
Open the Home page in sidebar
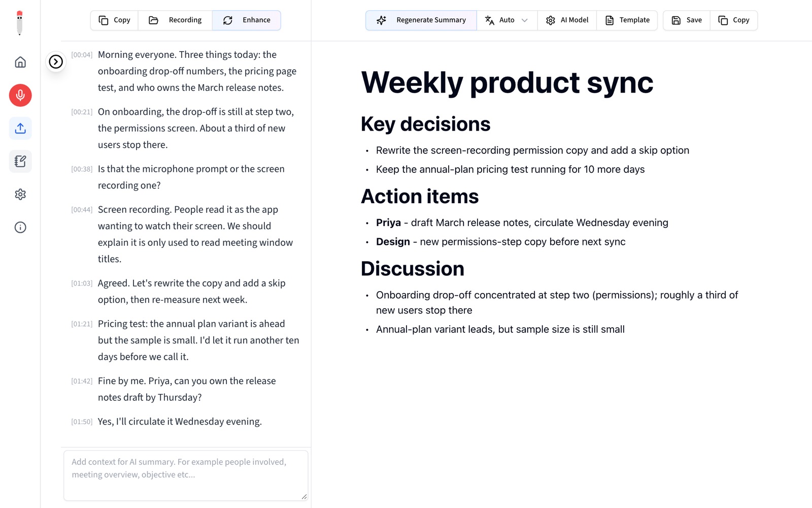(x=20, y=62)
